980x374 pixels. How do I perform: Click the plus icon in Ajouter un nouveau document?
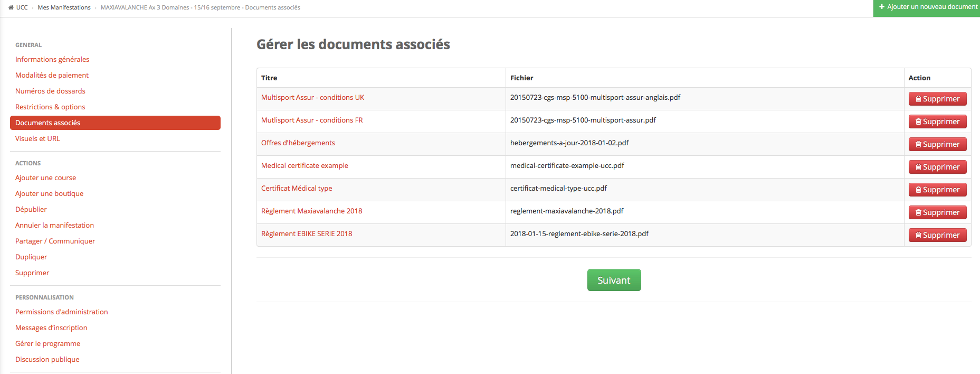pos(881,7)
